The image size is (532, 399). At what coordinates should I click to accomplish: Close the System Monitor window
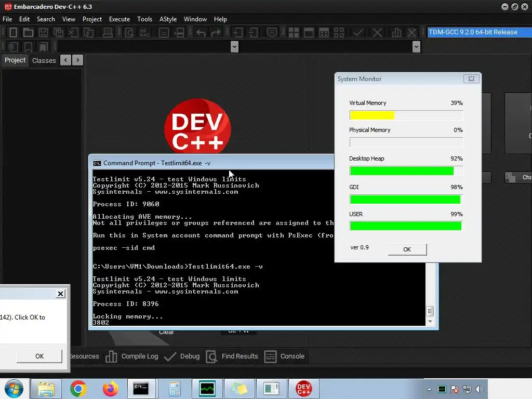pyautogui.click(x=471, y=79)
